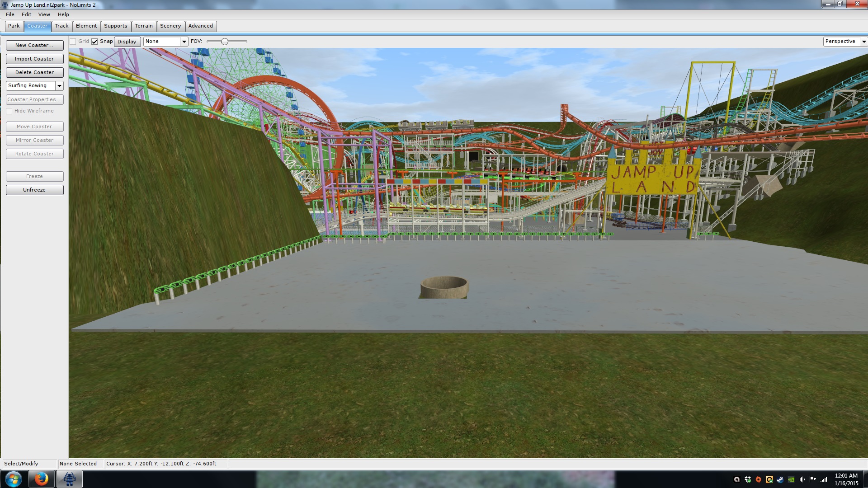
Task: Enable the Grid checkbox
Action: pos(73,42)
